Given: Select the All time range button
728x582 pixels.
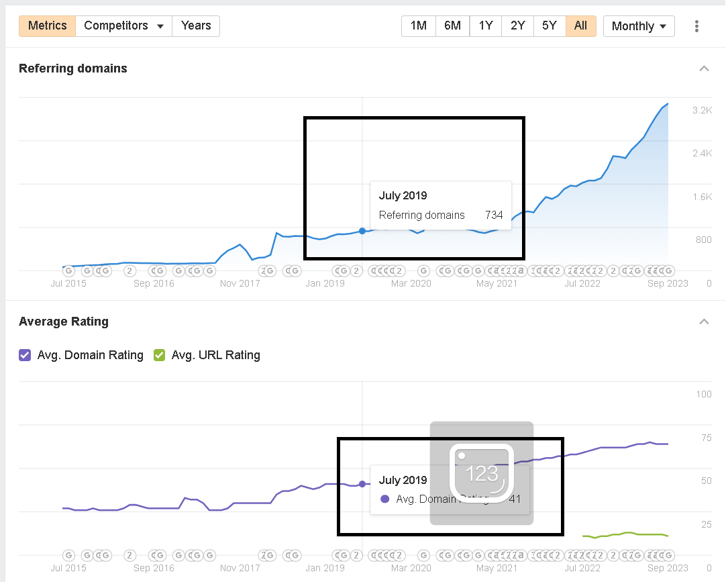Looking at the screenshot, I should 580,26.
